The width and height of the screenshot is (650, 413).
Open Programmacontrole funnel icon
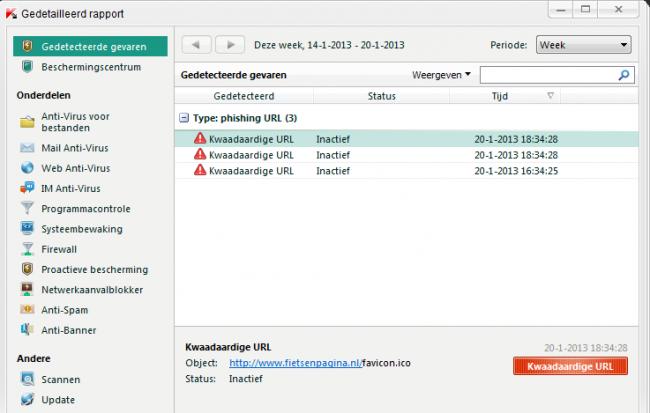27,208
